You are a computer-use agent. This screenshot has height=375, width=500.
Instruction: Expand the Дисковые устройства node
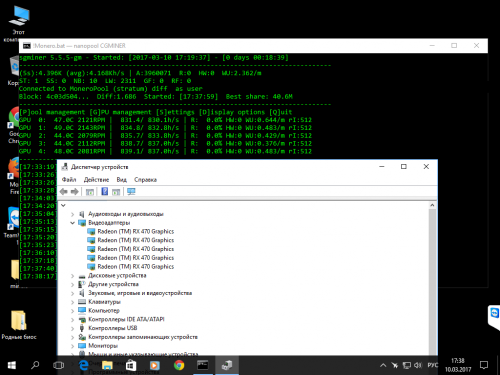(x=72, y=276)
